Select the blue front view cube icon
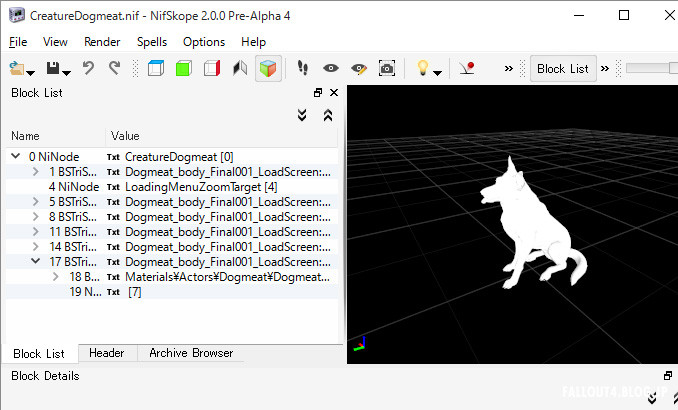Screen dimensions: 678x410 coord(156,68)
